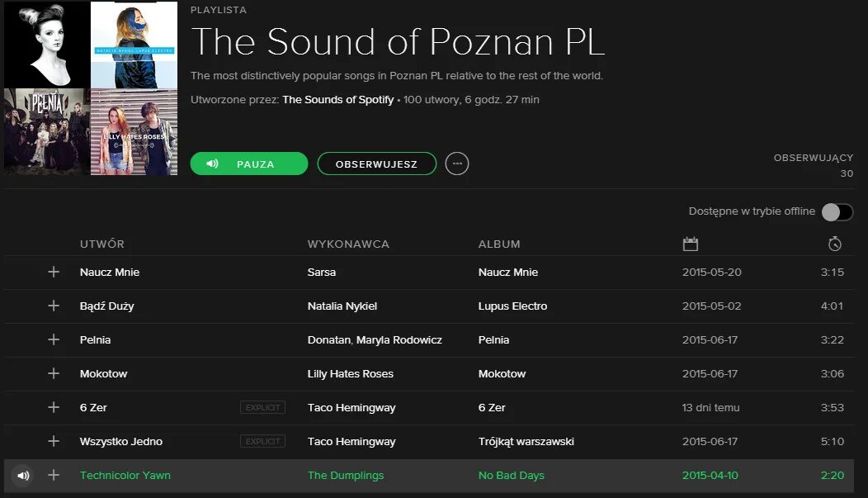Pause playback with the PAUZA button
The image size is (868, 498).
(x=249, y=164)
